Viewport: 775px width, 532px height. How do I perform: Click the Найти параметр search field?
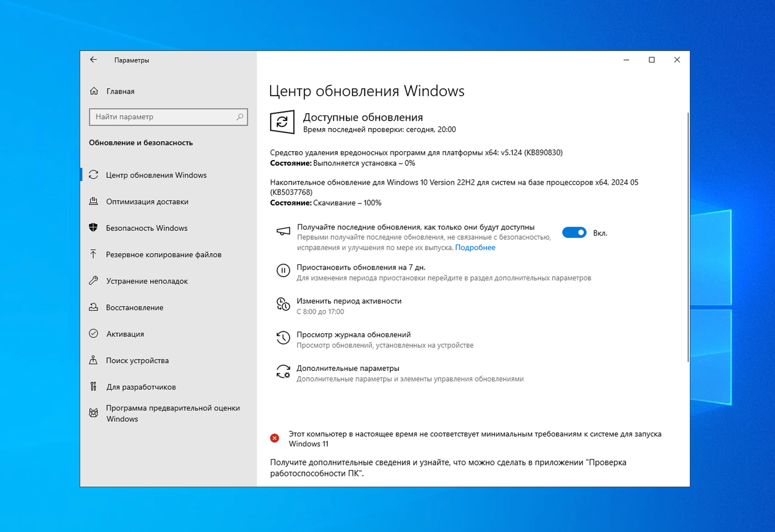click(x=168, y=117)
